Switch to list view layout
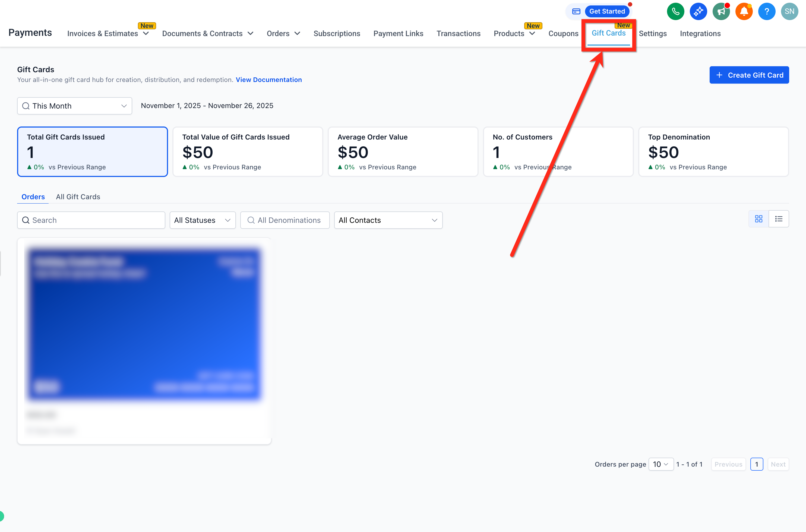Viewport: 806px width, 532px height. coord(779,219)
